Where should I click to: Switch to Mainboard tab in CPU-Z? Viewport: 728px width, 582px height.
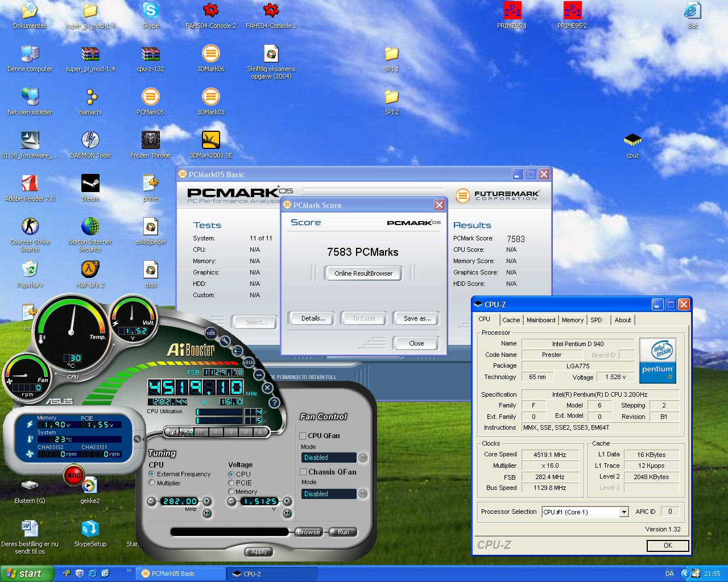pos(541,320)
